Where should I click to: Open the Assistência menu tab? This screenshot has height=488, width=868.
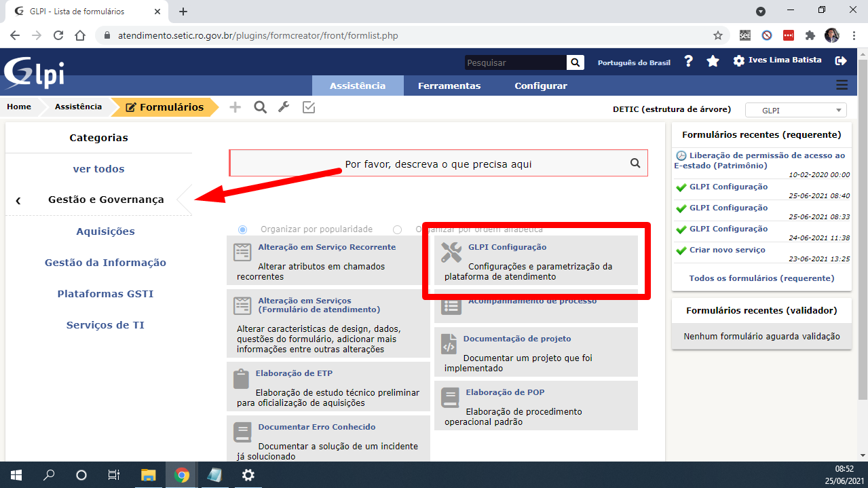click(x=358, y=86)
